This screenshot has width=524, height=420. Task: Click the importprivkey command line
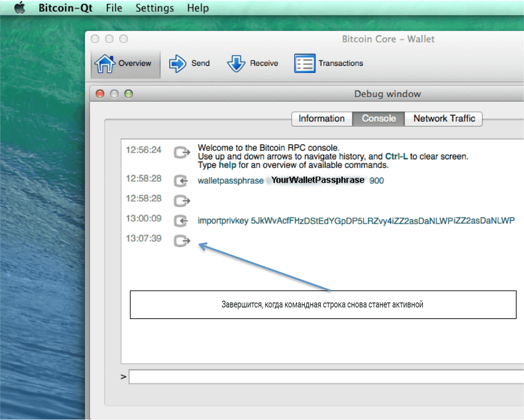click(x=356, y=221)
